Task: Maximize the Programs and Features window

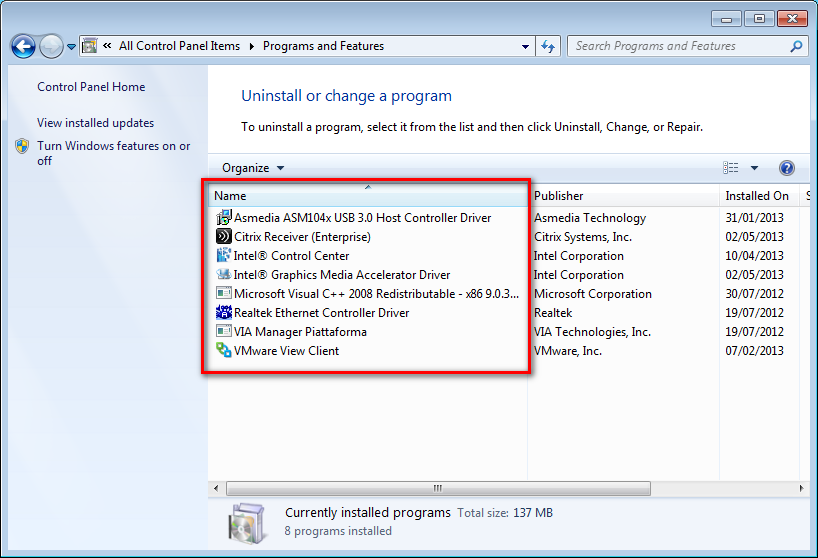Action: pos(759,19)
